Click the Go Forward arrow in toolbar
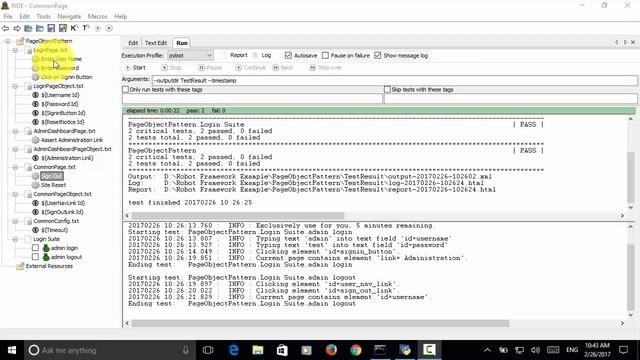The width and height of the screenshot is (640, 360). pyautogui.click(x=17, y=28)
